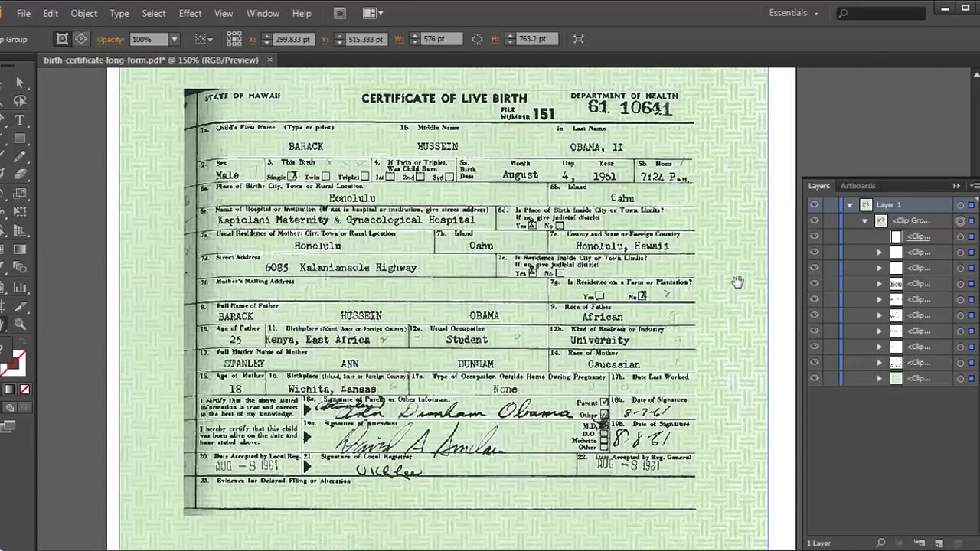Switch to the Artboards tab

pyautogui.click(x=857, y=186)
